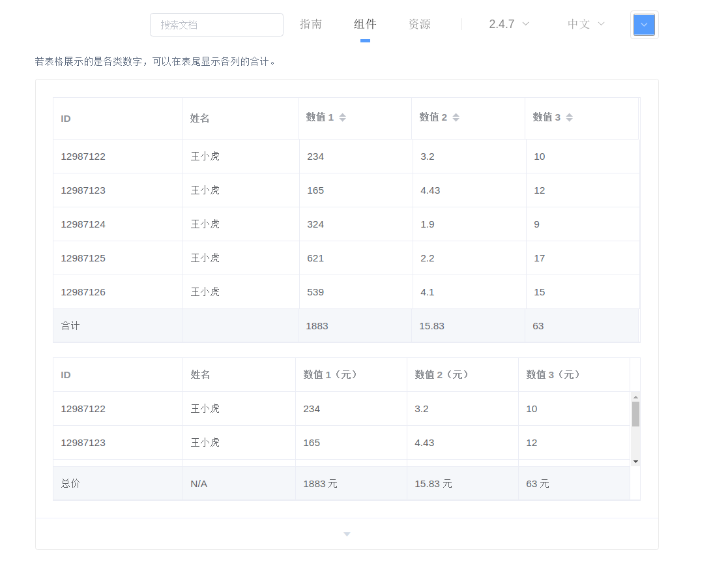Select the 组件 nav item
Screen dimensions: 728x581
pos(365,24)
